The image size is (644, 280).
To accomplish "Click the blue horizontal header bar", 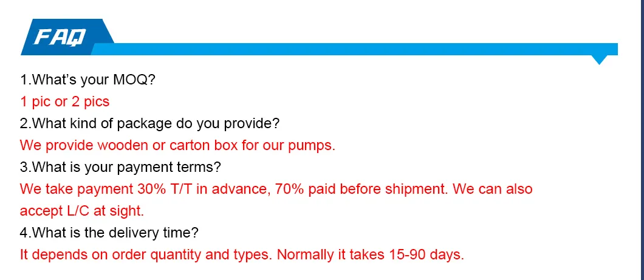I will (x=365, y=49).
